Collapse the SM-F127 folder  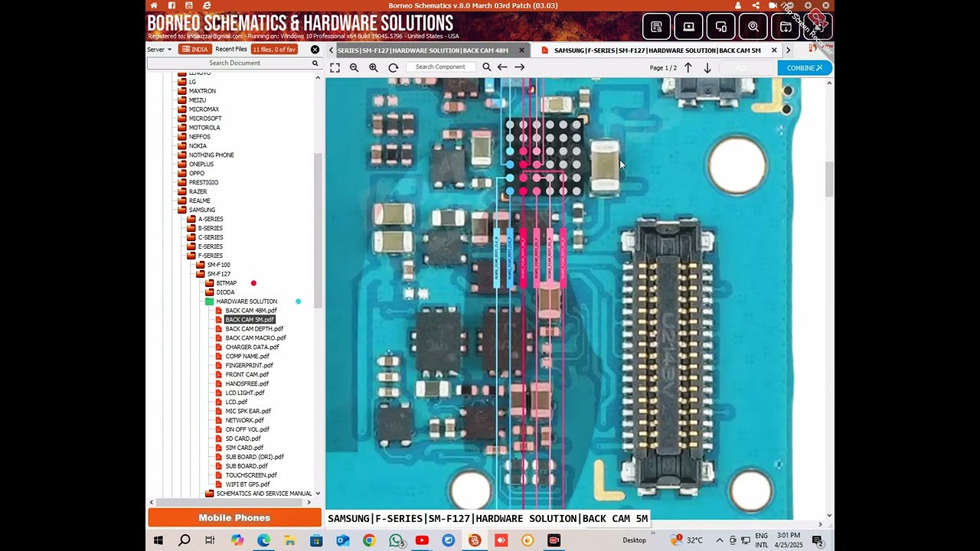point(201,274)
